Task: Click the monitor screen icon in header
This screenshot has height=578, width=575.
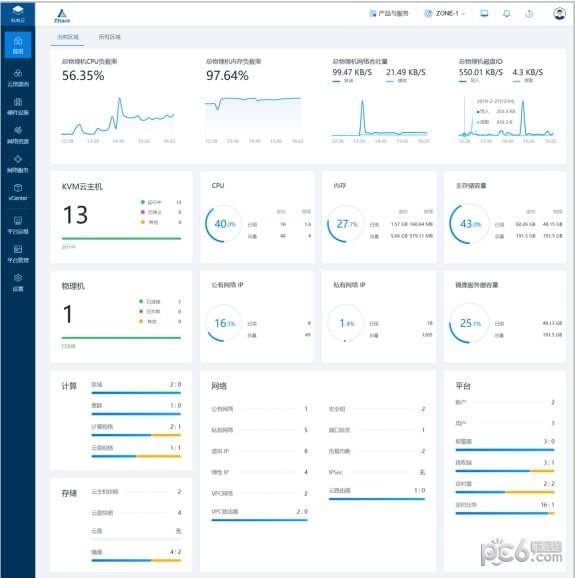Action: [x=484, y=14]
